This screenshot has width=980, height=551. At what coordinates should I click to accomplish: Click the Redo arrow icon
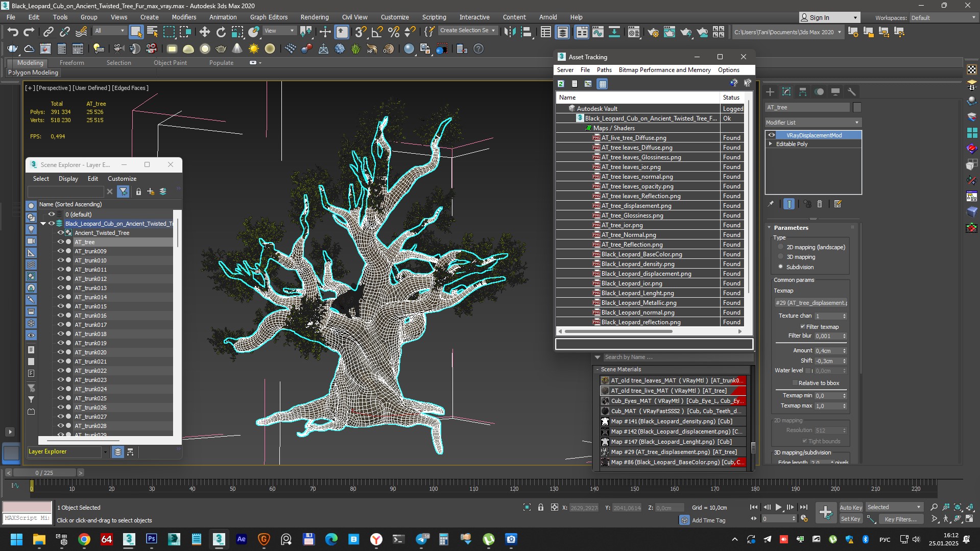pos(29,32)
